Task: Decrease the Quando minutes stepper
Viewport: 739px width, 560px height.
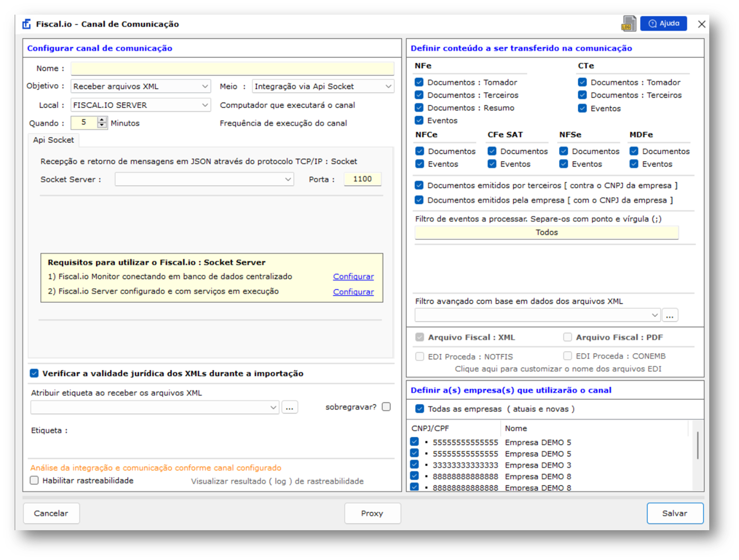Action: 102,126
